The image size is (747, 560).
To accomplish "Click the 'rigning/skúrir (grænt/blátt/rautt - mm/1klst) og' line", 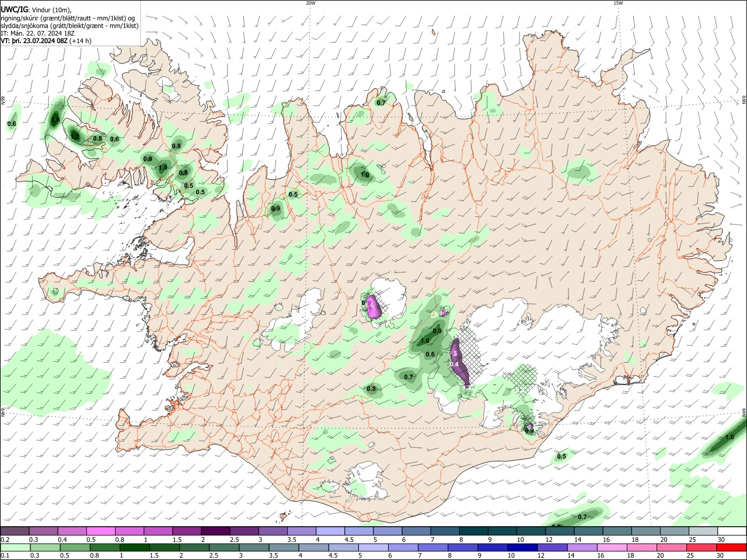I will [x=68, y=17].
